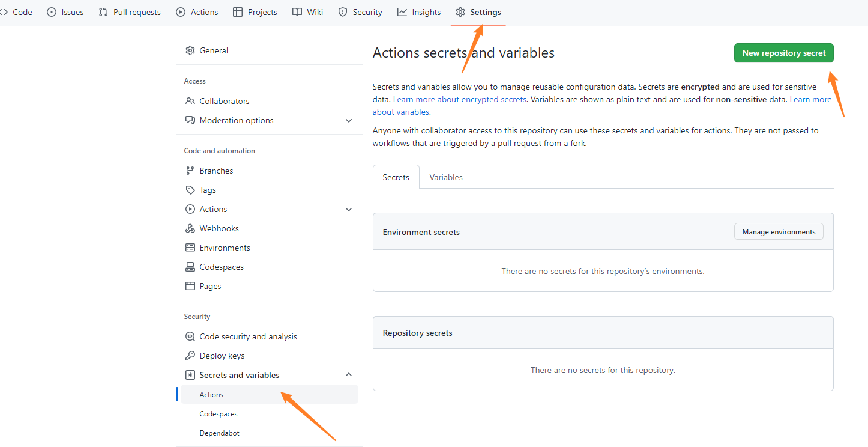Open the Code tab
Screen dimensions: 868x447
pyautogui.click(x=17, y=12)
